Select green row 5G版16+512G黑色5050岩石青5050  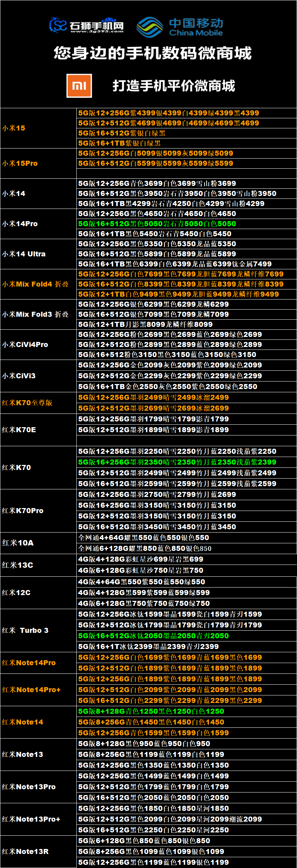[186, 224]
